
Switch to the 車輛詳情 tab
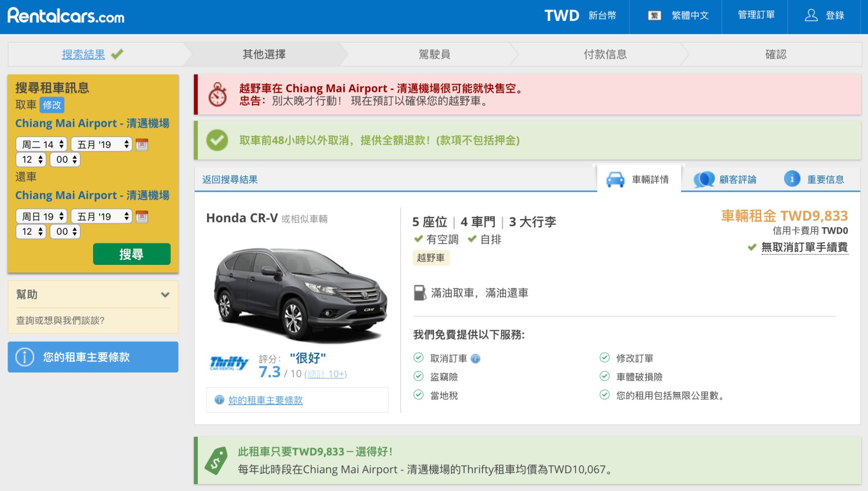(639, 179)
